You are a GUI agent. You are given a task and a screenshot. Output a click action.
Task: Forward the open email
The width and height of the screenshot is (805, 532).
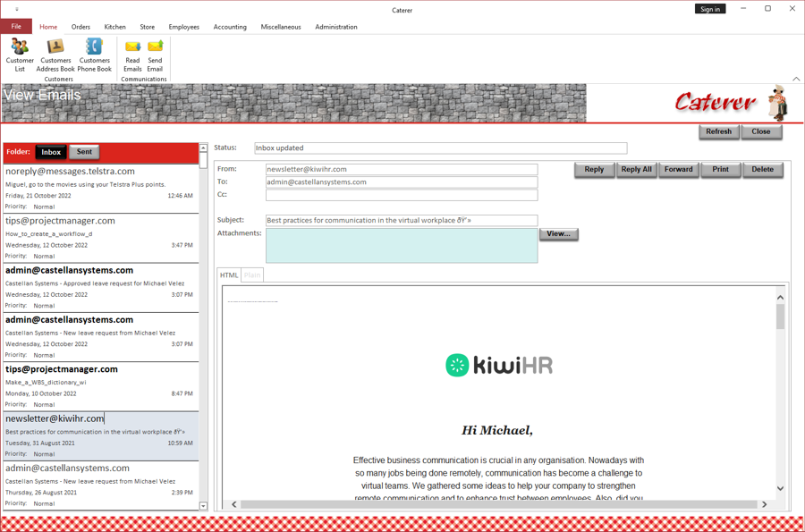click(678, 169)
